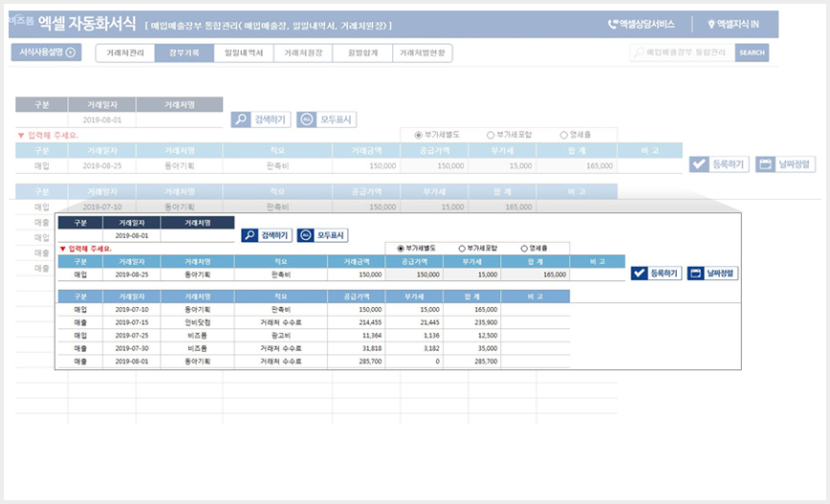Select the 부가세별도 radio option in lower panel
The width and height of the screenshot is (830, 504).
tap(401, 249)
